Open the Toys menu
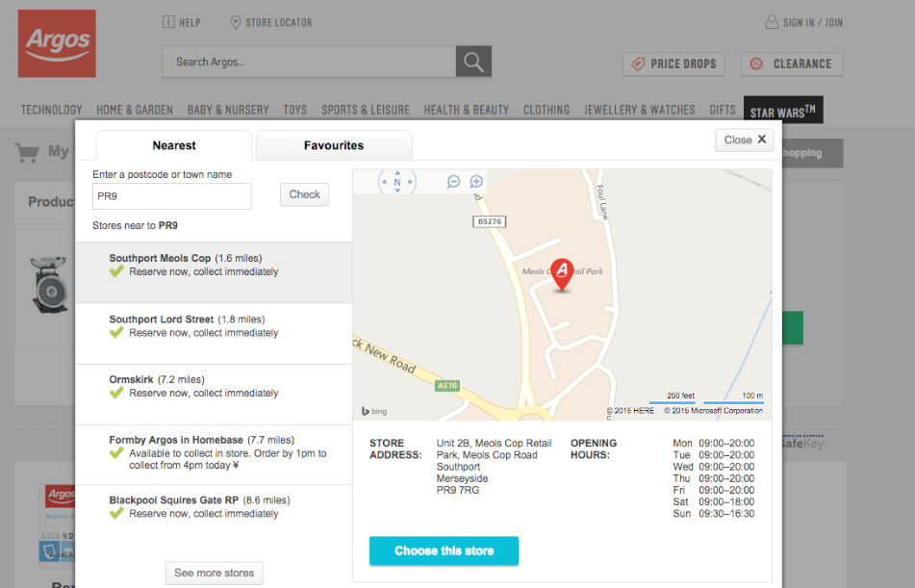Viewport: 915px width, 588px height. click(x=295, y=110)
